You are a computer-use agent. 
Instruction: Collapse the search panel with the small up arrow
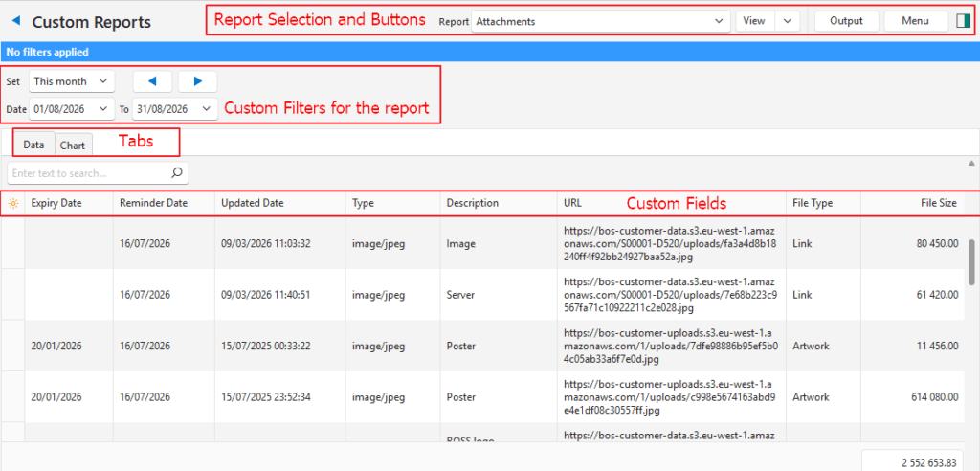pyautogui.click(x=971, y=163)
